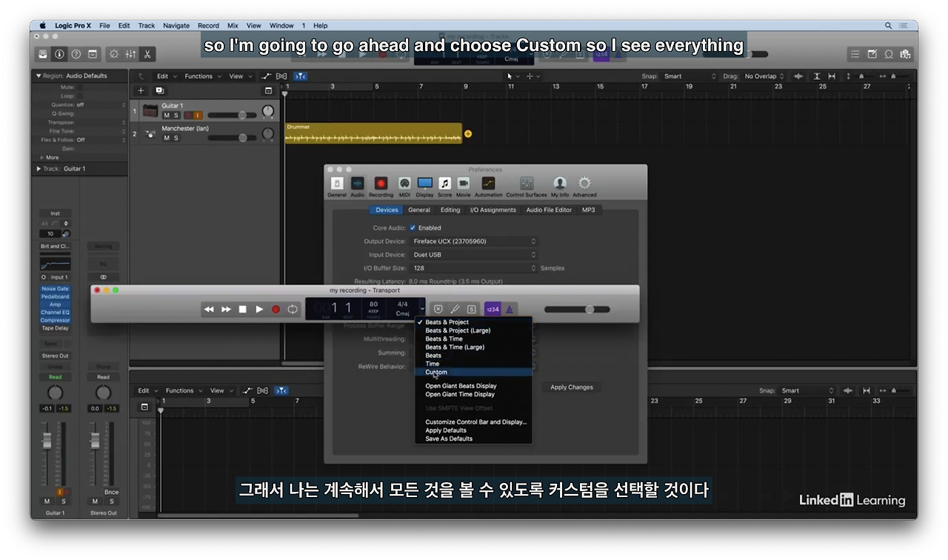This screenshot has height=560, width=948.
Task: Open the Channel EQ plugin slot
Action: (x=55, y=313)
